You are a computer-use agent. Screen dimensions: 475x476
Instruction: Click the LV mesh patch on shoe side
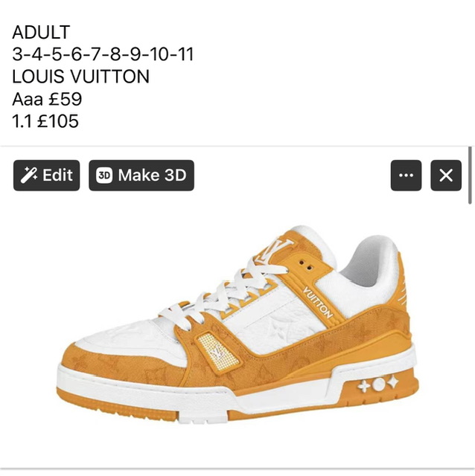click(218, 352)
